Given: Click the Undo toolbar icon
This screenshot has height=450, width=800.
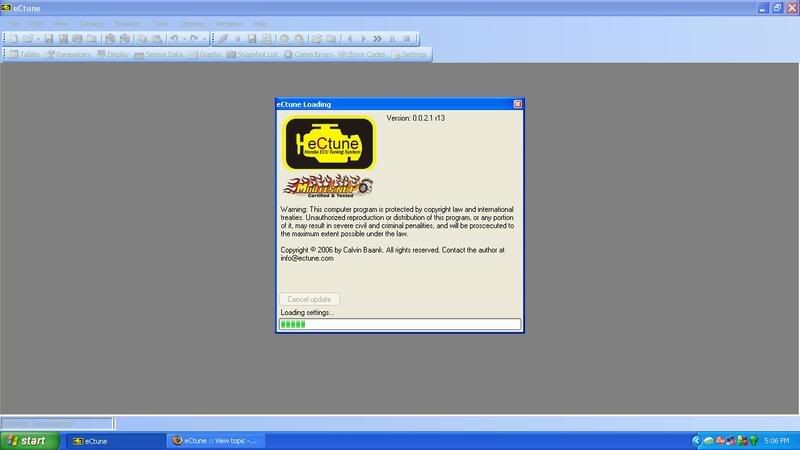Looking at the screenshot, I should coord(174,39).
